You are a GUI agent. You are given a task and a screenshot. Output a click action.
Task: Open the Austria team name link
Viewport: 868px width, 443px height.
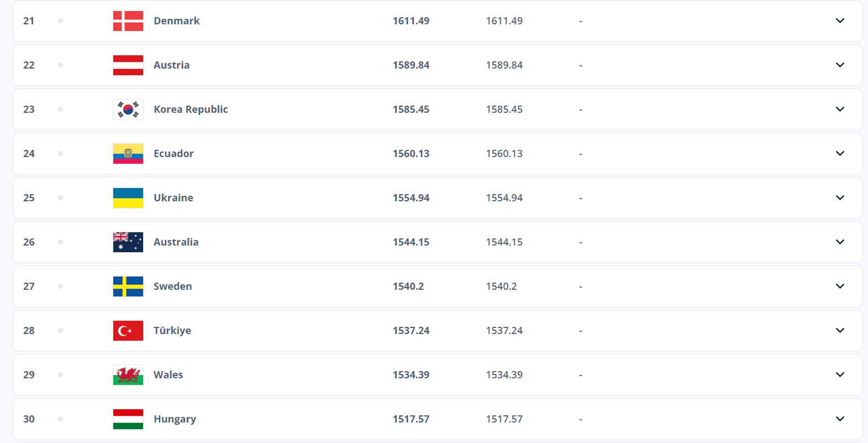[171, 65]
